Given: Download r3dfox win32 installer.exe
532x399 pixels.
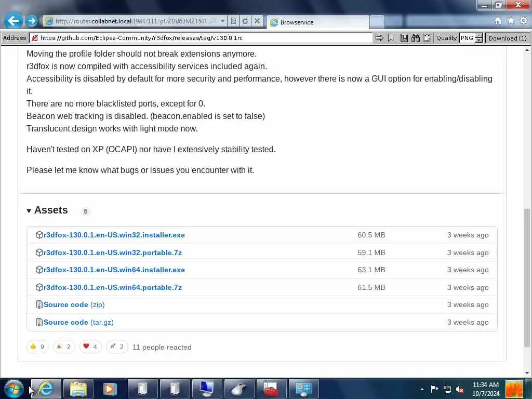Looking at the screenshot, I should [114, 235].
